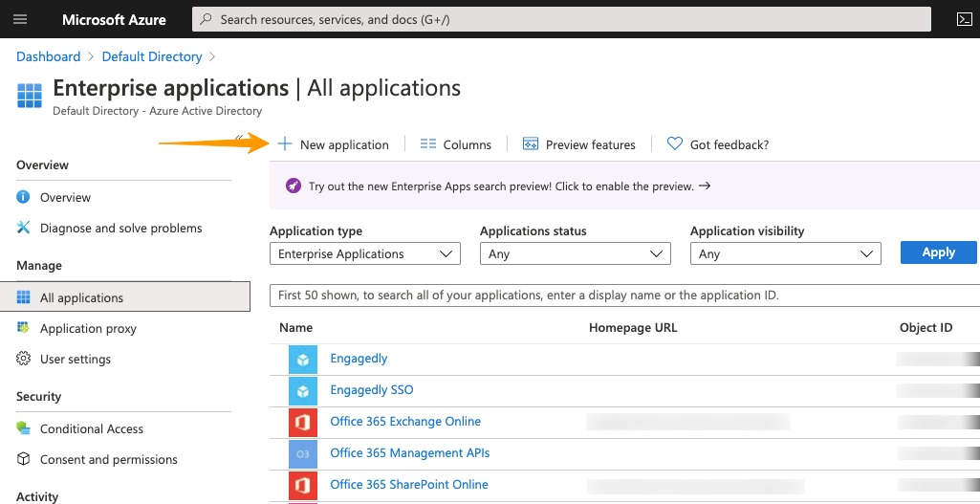Collapse the sidebar with double chevron
Screen dimensions: 980x504
(239, 137)
